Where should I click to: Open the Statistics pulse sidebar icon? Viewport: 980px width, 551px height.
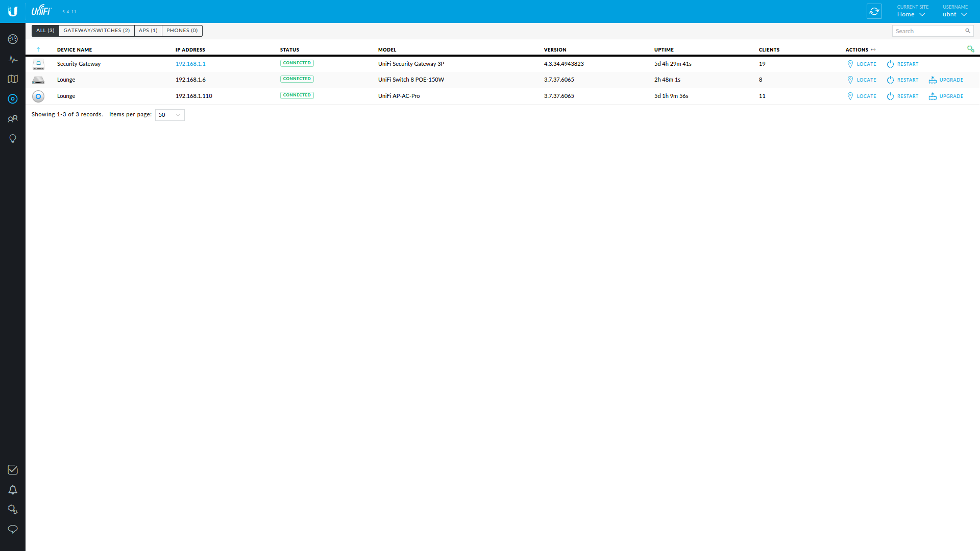[x=13, y=59]
